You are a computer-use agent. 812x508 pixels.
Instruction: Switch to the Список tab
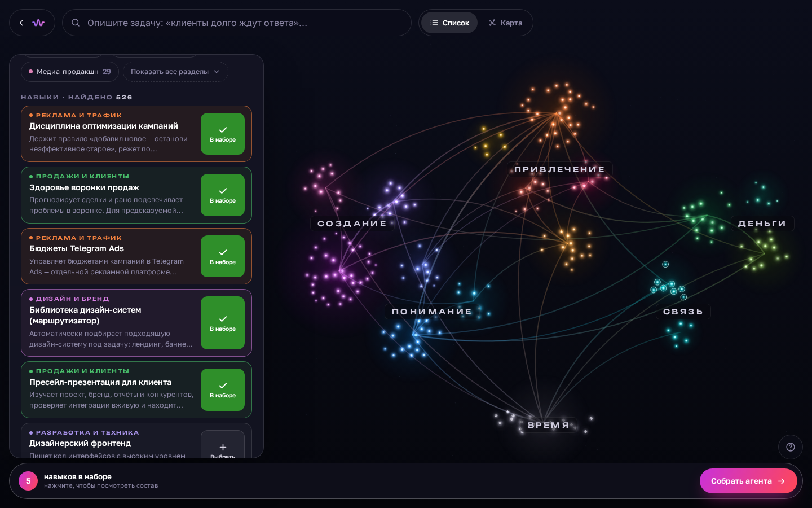point(449,23)
